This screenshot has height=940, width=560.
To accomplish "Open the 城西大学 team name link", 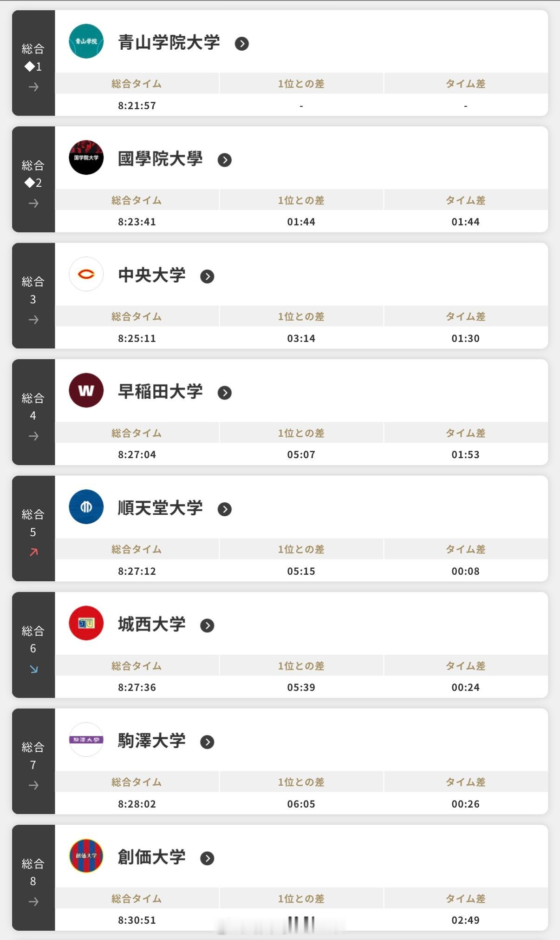I will coord(152,624).
